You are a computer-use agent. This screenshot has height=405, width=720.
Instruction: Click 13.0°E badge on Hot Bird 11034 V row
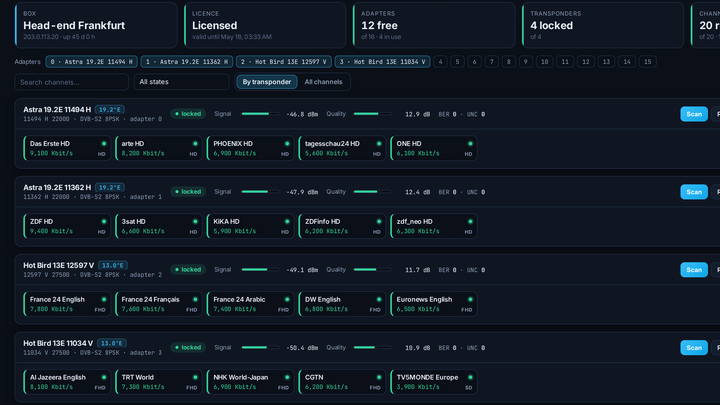point(112,343)
